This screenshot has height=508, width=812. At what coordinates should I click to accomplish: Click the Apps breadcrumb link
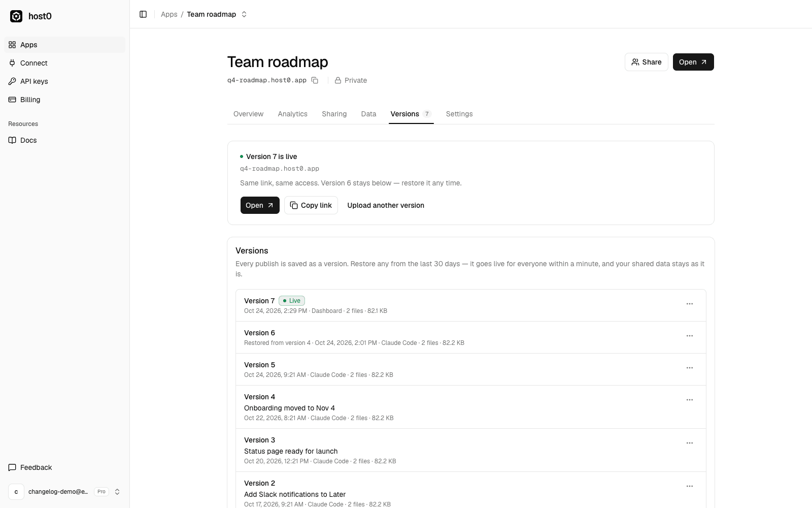(x=169, y=14)
